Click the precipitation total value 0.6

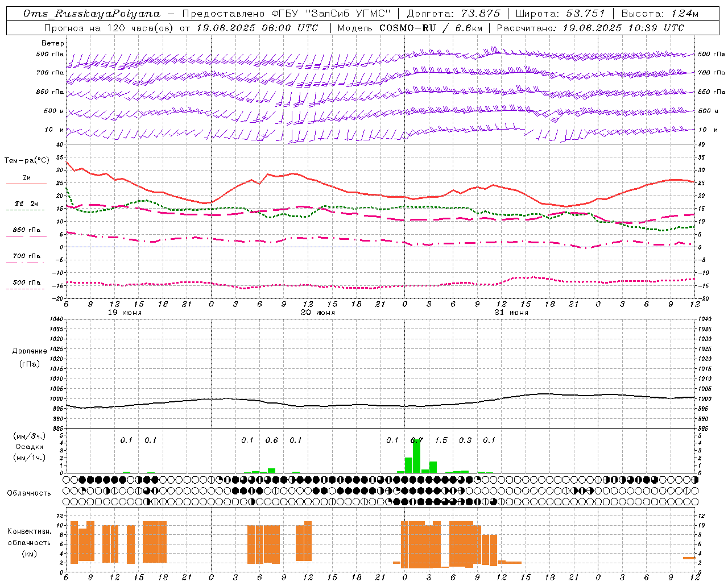point(272,440)
